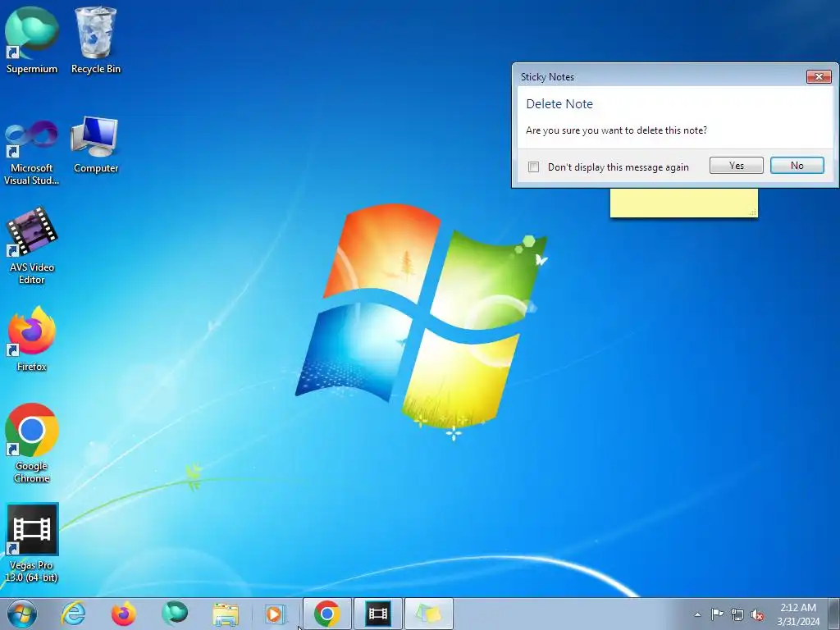This screenshot has width=840, height=630.
Task: Open the muted volume tray icon
Action: pyautogui.click(x=757, y=614)
